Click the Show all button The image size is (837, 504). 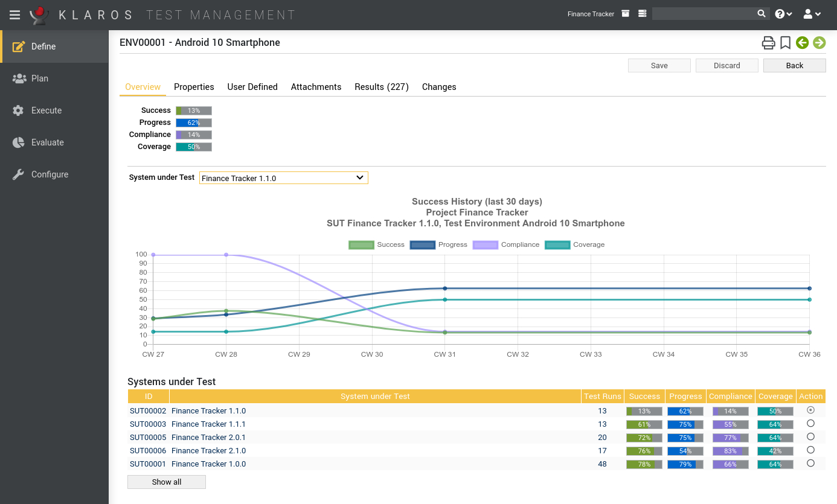click(167, 482)
